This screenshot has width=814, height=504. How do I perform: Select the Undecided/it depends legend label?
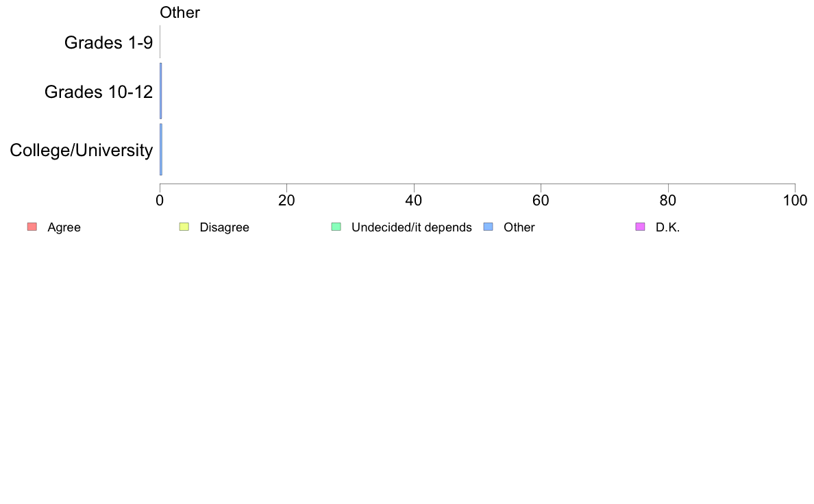pos(412,227)
